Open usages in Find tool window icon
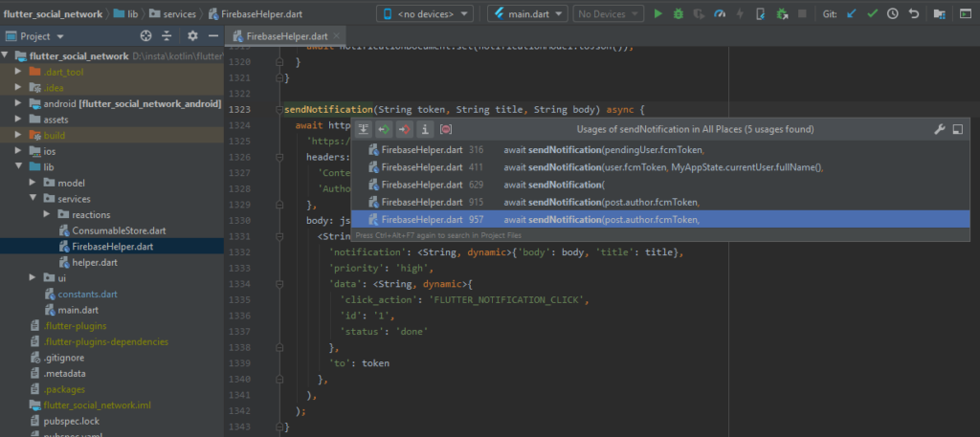 point(957,129)
